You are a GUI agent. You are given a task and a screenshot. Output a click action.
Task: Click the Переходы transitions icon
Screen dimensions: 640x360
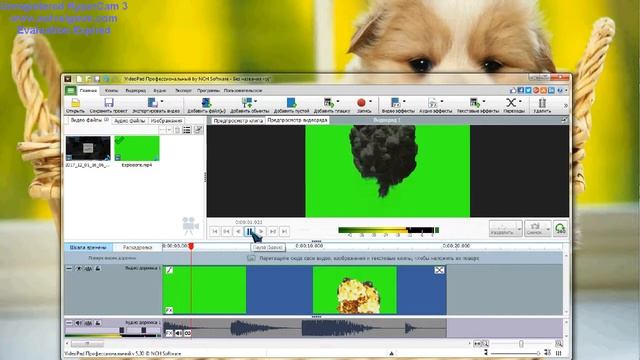pos(511,102)
